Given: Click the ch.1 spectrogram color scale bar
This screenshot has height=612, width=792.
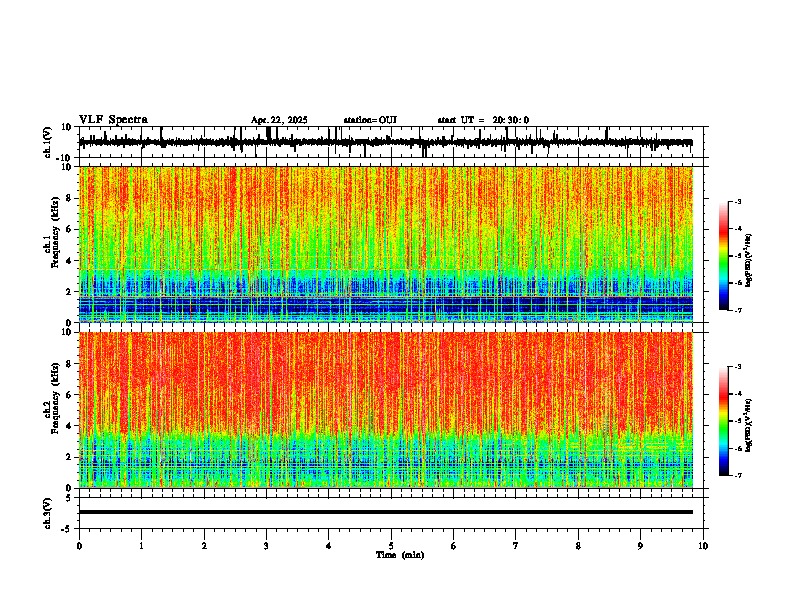Looking at the screenshot, I should click(x=724, y=256).
